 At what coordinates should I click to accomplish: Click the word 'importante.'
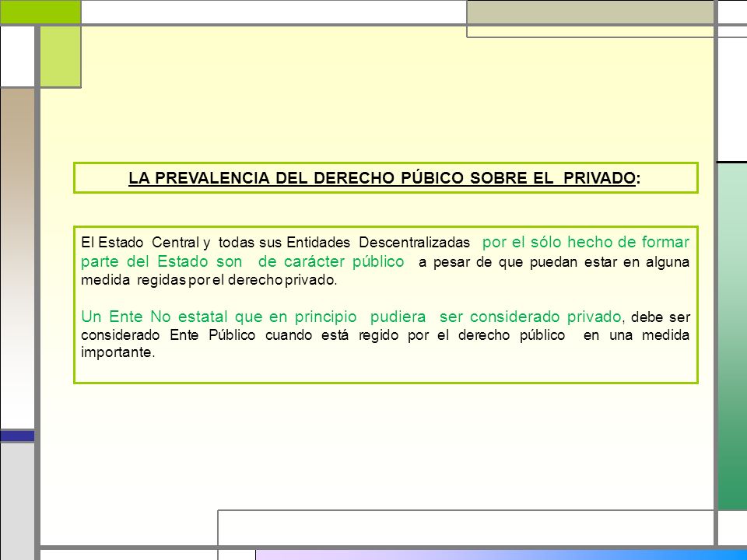(118, 353)
